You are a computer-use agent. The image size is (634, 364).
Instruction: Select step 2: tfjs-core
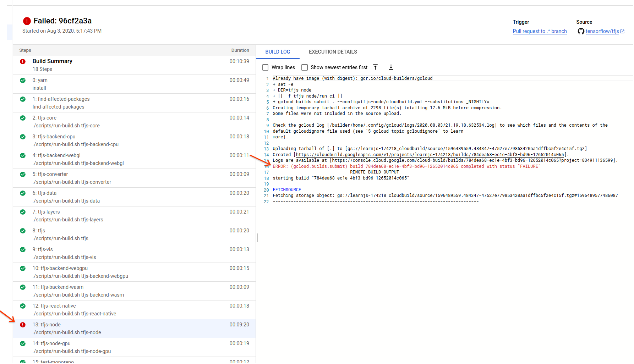pos(134,122)
